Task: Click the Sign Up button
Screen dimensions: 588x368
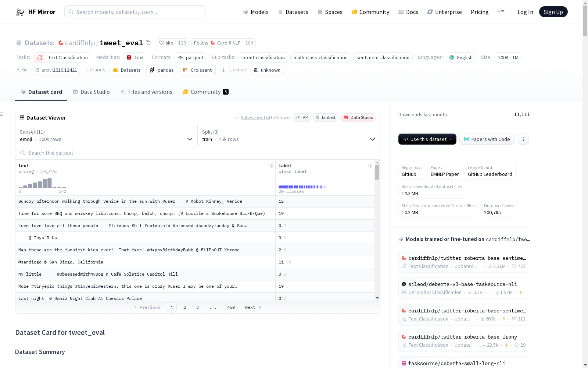Action: coord(553,12)
